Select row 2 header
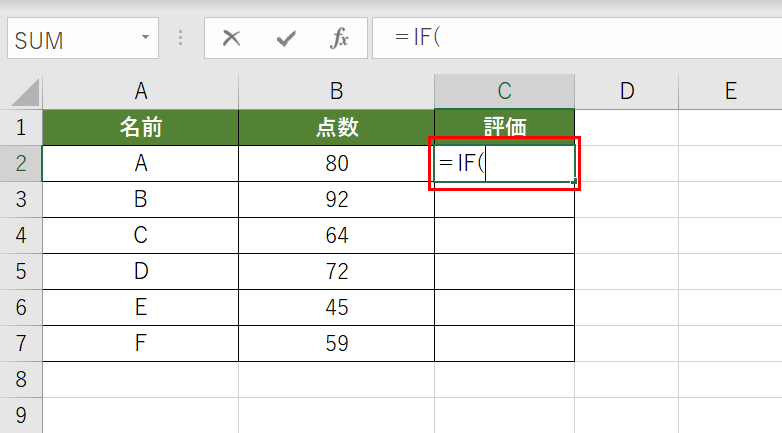Viewport: 782px width, 433px height. [x=21, y=164]
